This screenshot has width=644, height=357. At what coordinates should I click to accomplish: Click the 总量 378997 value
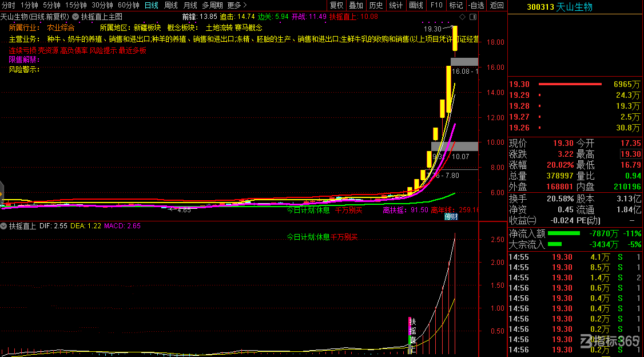coord(560,176)
